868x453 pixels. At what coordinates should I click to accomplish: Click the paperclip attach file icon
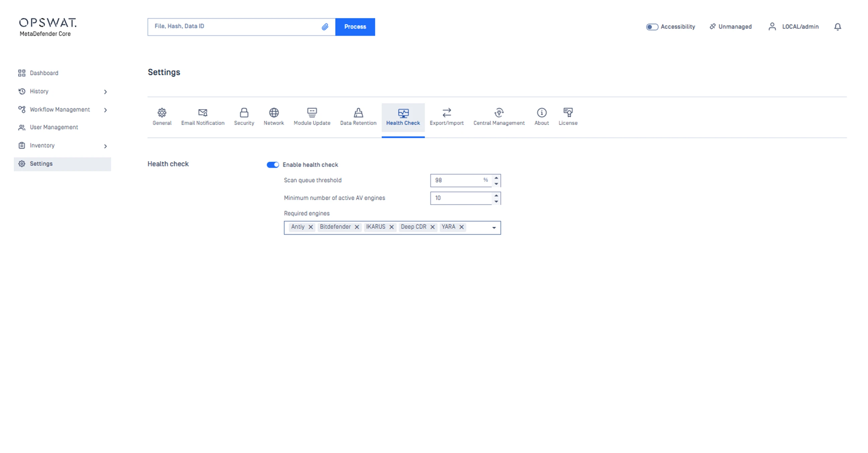coord(325,26)
